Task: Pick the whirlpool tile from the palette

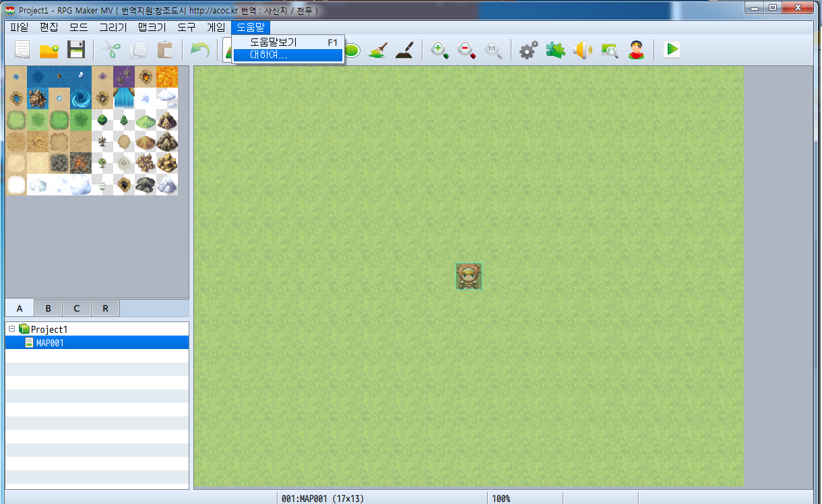Action: click(x=81, y=98)
